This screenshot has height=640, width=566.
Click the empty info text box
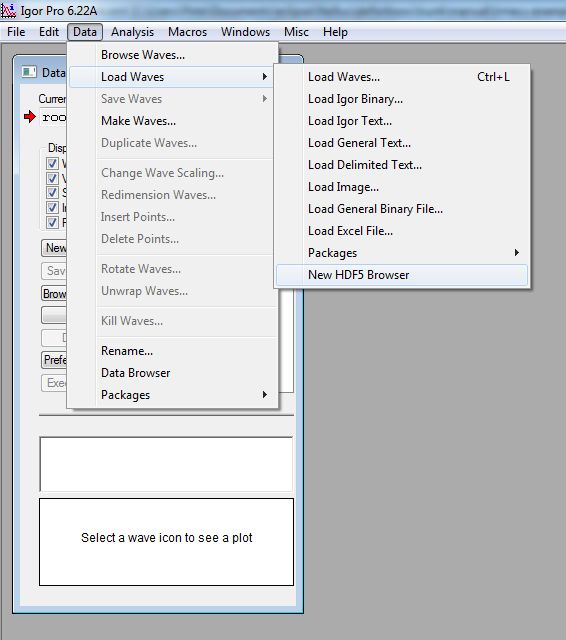pos(166,464)
